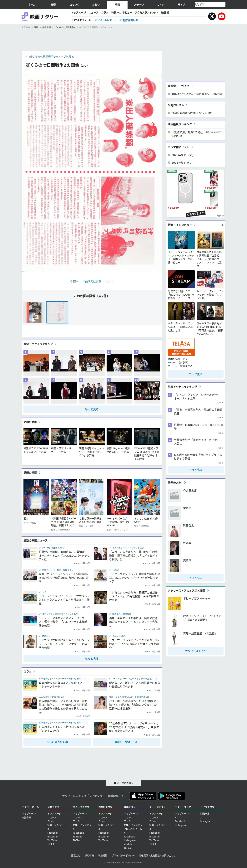Open the X (Twitter) icon in header
247x868 pixels.
(x=212, y=16)
